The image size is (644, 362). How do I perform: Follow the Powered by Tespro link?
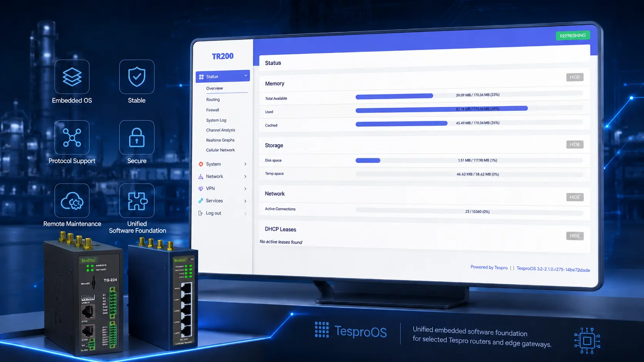tap(489, 267)
